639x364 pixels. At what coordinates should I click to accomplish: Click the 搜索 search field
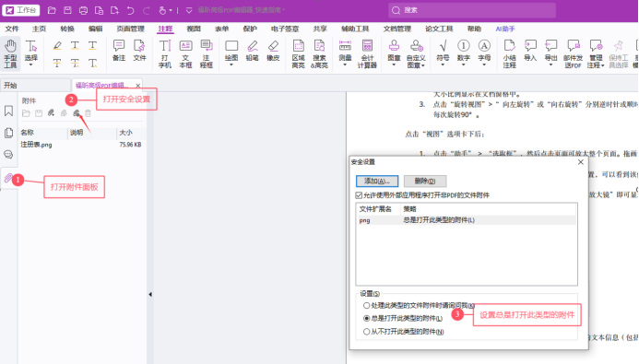[x=472, y=10]
